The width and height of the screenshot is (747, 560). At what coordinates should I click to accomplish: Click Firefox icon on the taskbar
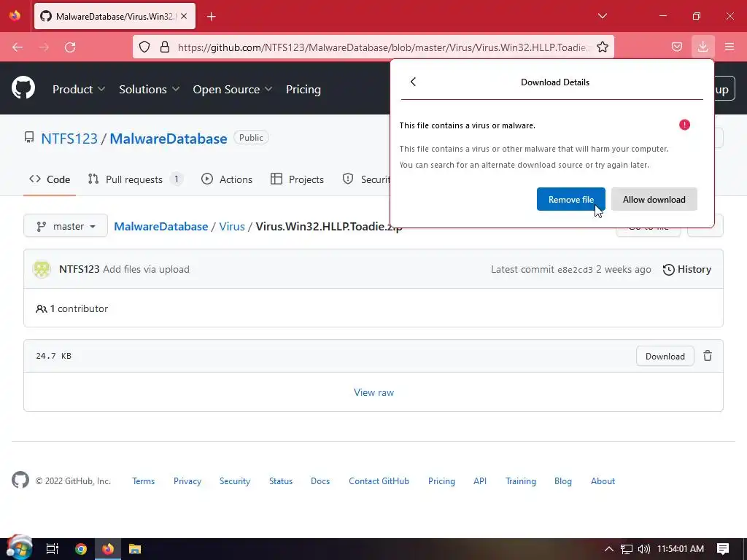click(x=108, y=549)
